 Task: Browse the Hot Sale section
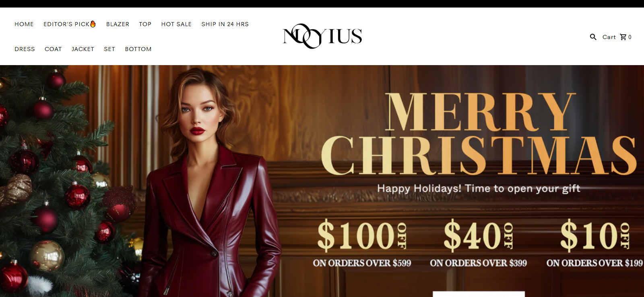click(x=176, y=24)
